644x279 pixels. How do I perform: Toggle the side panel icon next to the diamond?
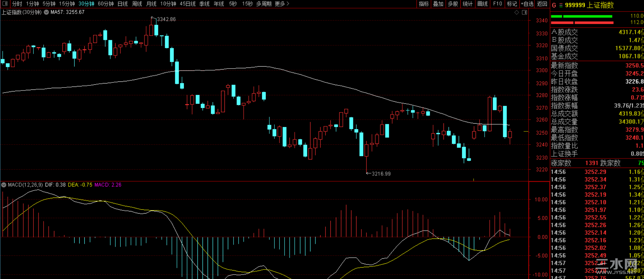[525, 12]
